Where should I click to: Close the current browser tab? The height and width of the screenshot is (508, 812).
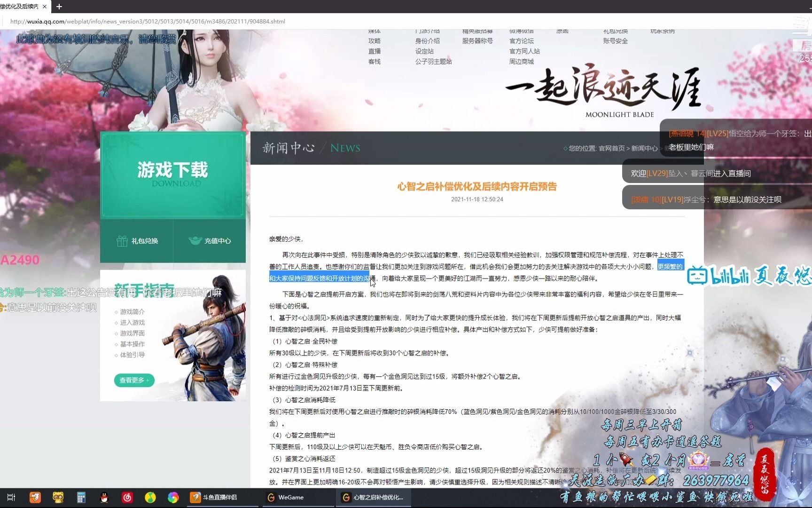45,7
